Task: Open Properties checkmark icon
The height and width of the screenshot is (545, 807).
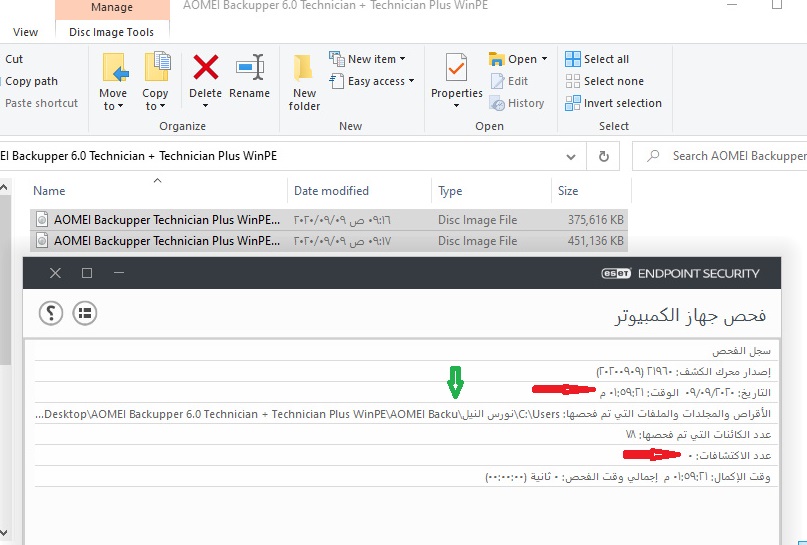Action: point(457,68)
